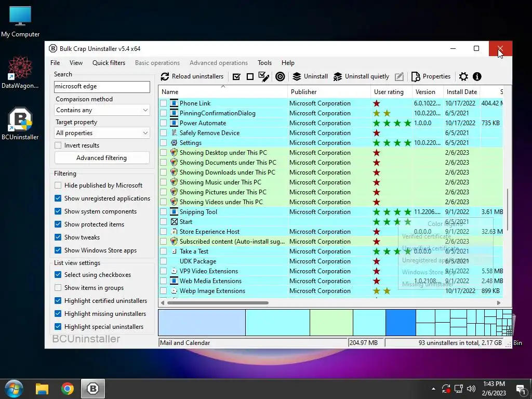The image size is (532, 399).
Task: Uncheck Show unregistered applications
Action: [x=58, y=198]
